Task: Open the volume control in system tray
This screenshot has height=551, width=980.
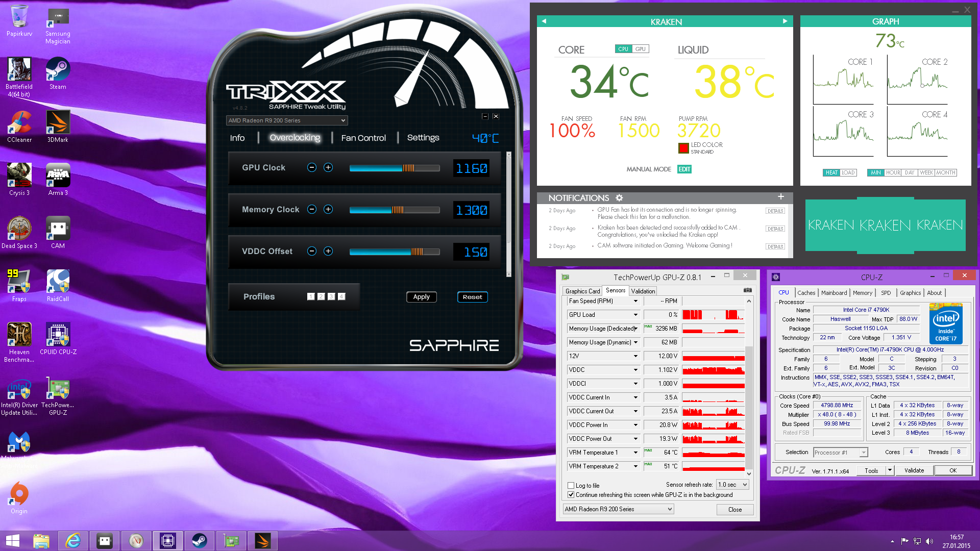Action: click(x=929, y=541)
